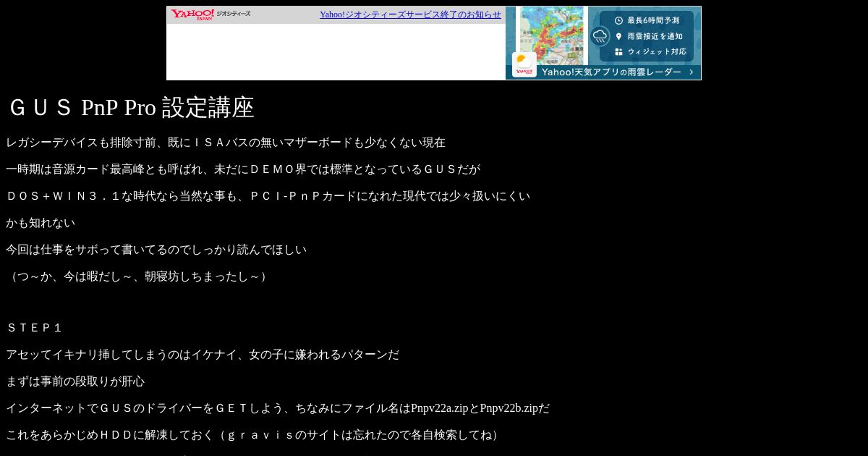
Task: Click the location pin icon beside 雨雲接近を通知
Action: (618, 36)
